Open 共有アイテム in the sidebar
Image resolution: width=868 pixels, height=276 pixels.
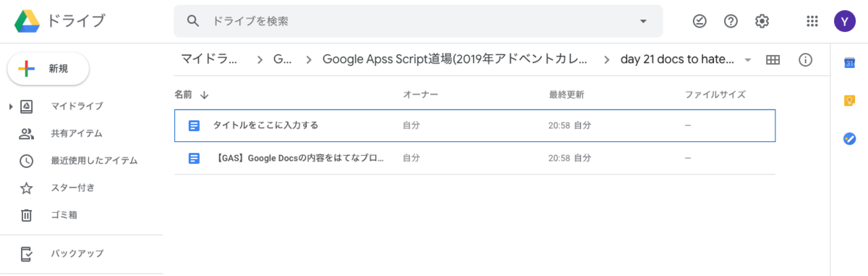tap(77, 133)
